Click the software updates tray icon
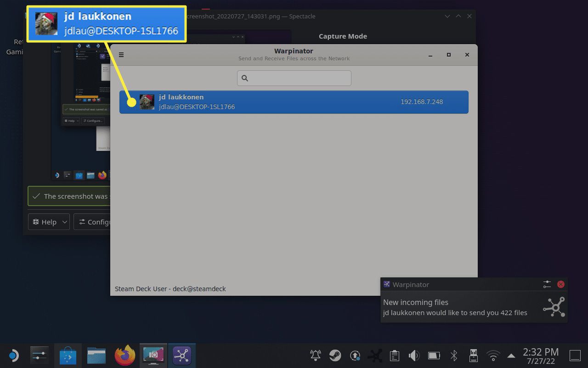 [355, 355]
